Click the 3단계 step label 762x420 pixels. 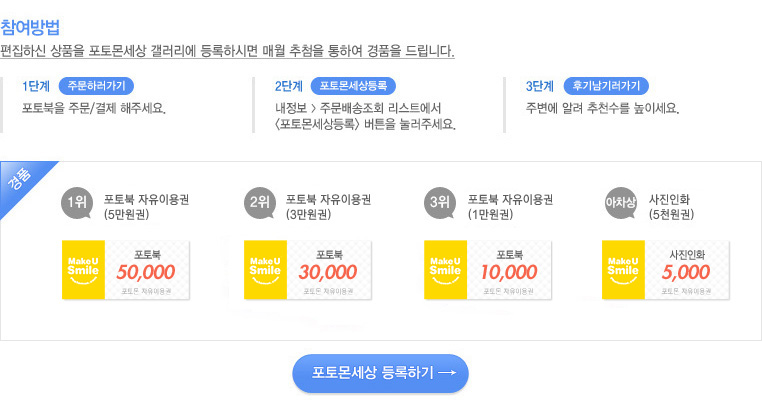[x=540, y=87]
